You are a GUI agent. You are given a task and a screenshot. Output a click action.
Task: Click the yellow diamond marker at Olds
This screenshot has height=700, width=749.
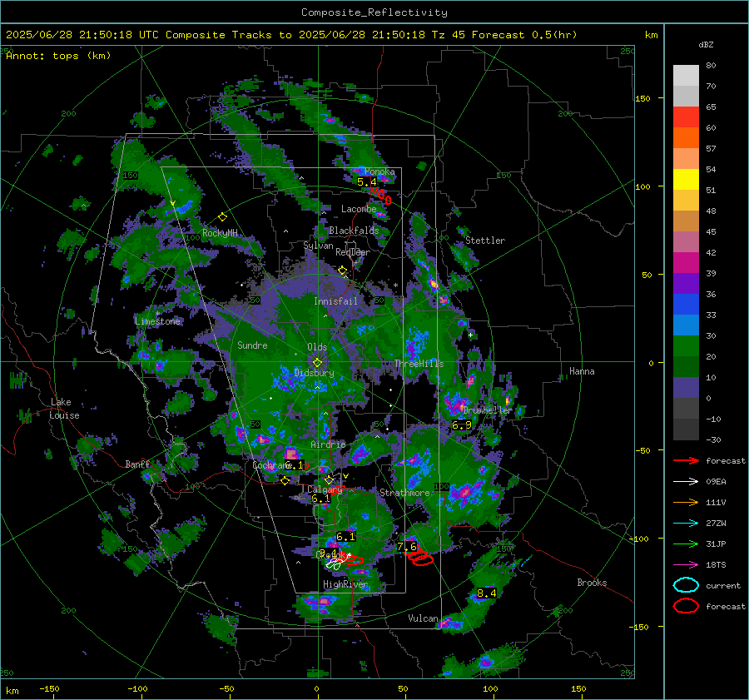pyautogui.click(x=317, y=363)
